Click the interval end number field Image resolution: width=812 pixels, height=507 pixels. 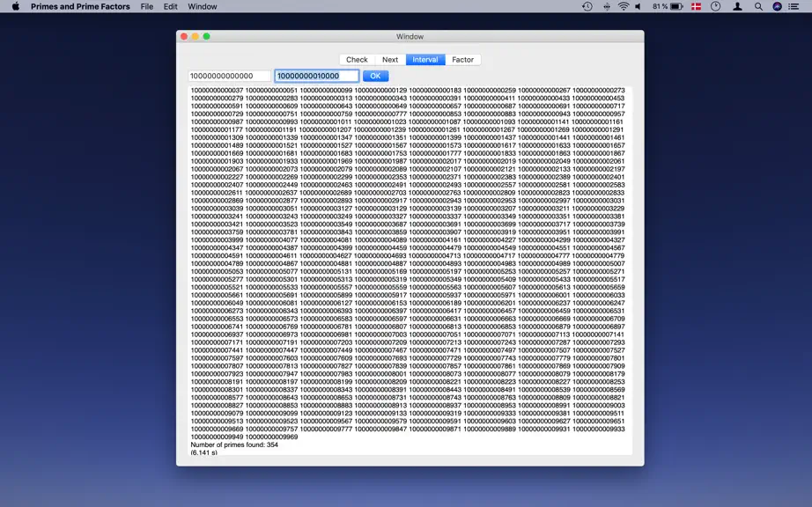point(316,76)
